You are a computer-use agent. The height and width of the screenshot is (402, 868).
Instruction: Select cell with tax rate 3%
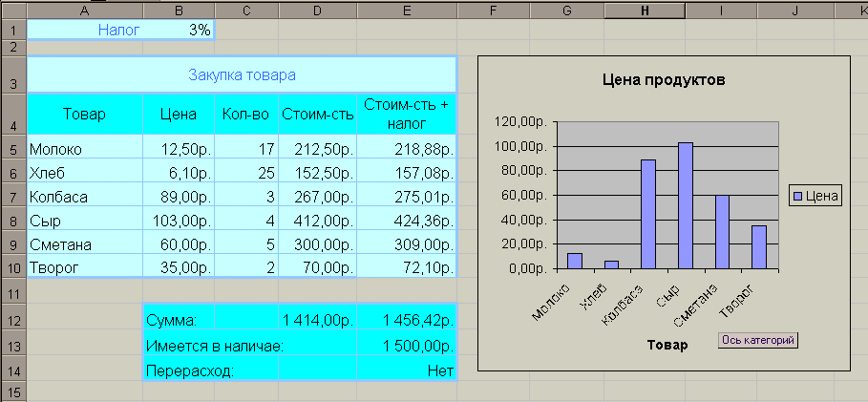coord(179,30)
